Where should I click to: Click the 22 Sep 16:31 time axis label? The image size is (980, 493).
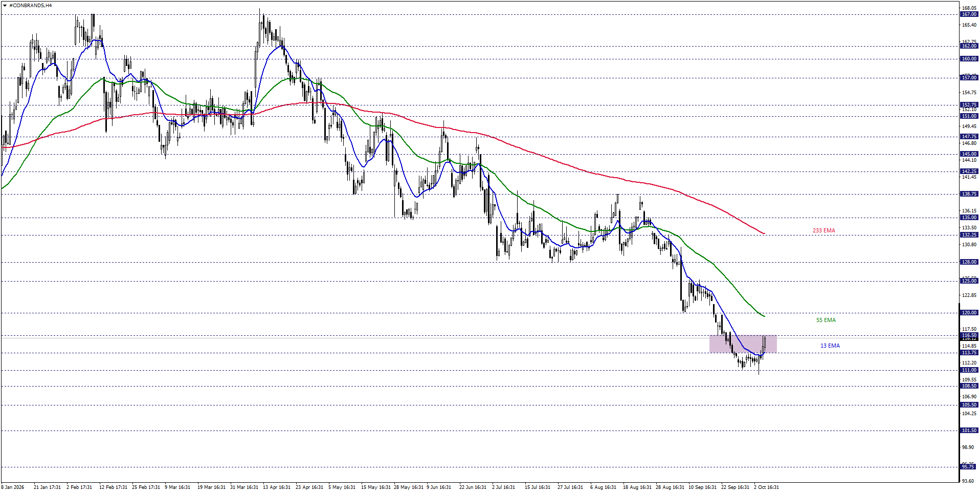pos(735,487)
